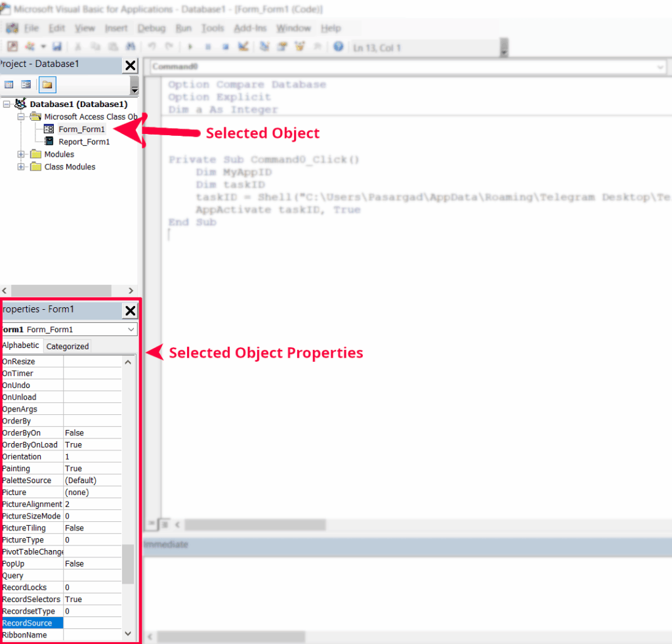
Task: Collapse the Database1 project tree node
Action: [x=7, y=104]
